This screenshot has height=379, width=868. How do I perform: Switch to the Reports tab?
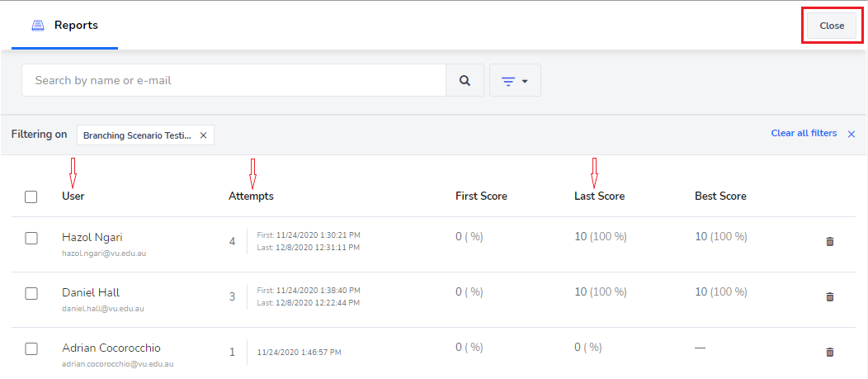[64, 25]
